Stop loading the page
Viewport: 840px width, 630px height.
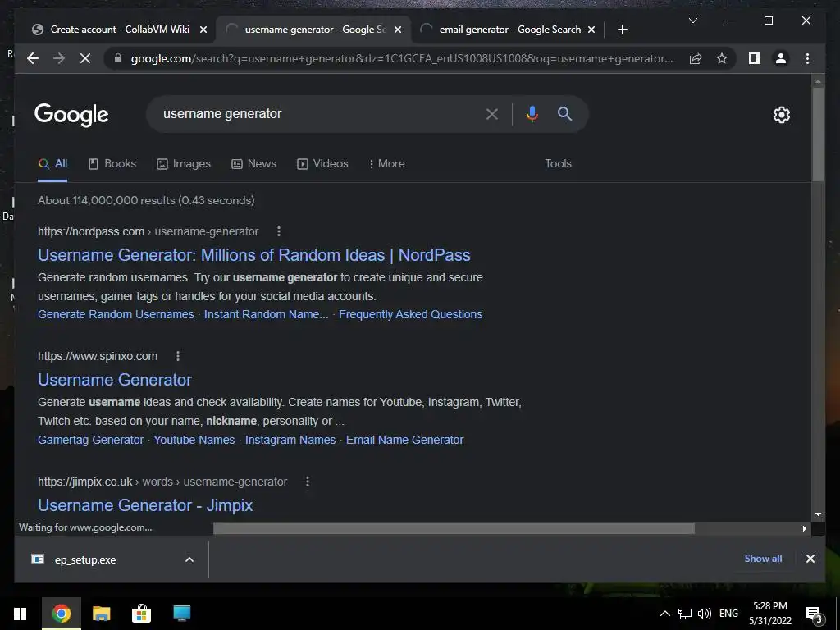coord(85,58)
